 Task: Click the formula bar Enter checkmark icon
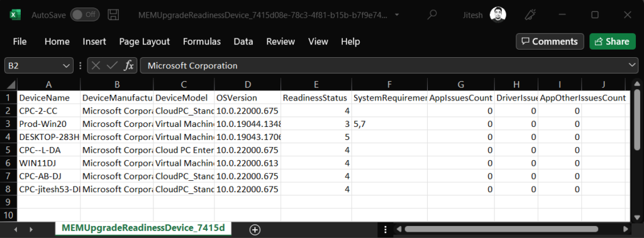tap(112, 66)
